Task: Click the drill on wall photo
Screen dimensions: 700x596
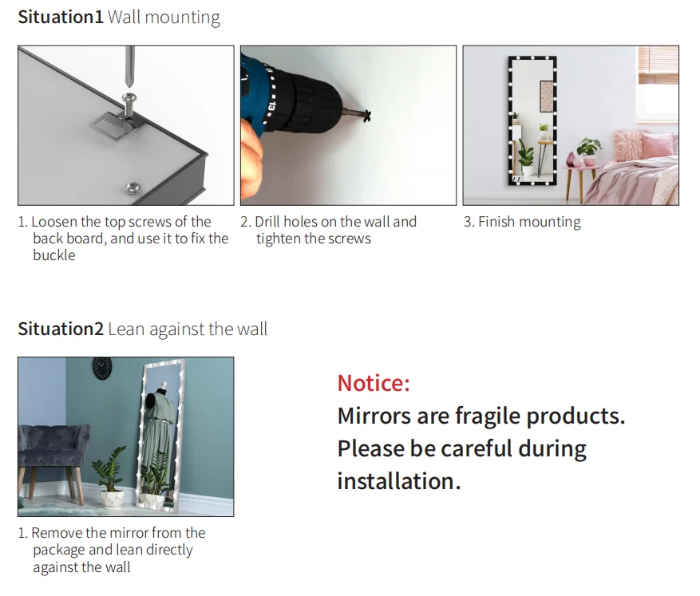Action: [348, 125]
